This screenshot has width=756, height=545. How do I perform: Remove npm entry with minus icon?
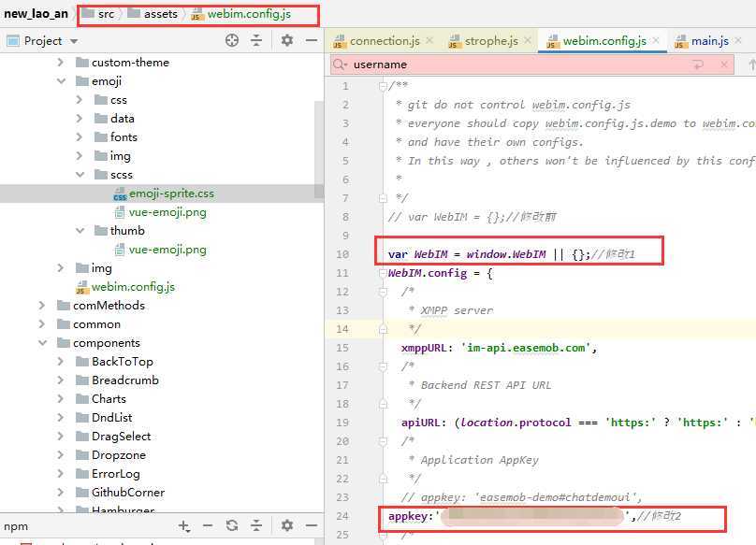(x=208, y=525)
